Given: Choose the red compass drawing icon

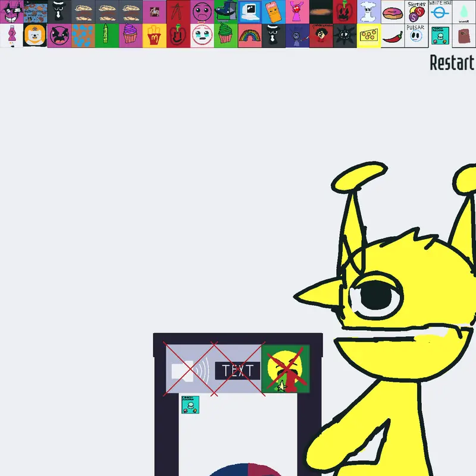Looking at the screenshot, I should coord(178,12).
